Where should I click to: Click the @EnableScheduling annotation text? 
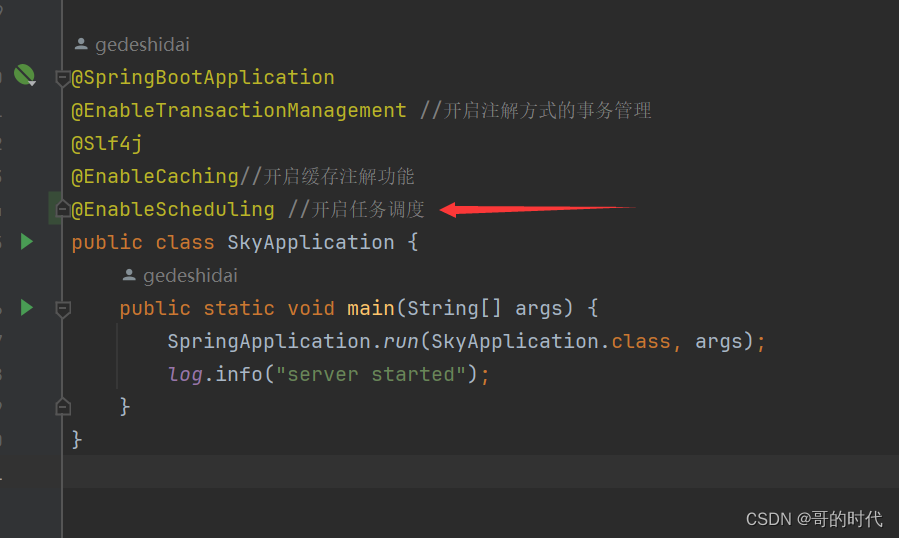tap(173, 209)
